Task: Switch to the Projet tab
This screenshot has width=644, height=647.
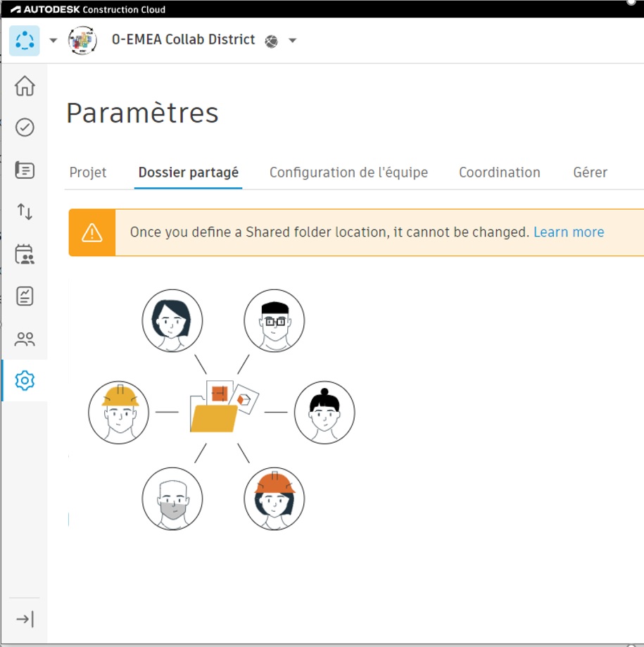Action: (88, 172)
